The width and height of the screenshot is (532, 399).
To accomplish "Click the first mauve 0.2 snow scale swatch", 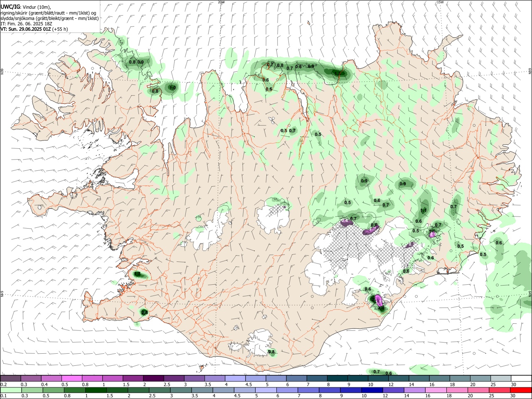I will coord(11,378).
